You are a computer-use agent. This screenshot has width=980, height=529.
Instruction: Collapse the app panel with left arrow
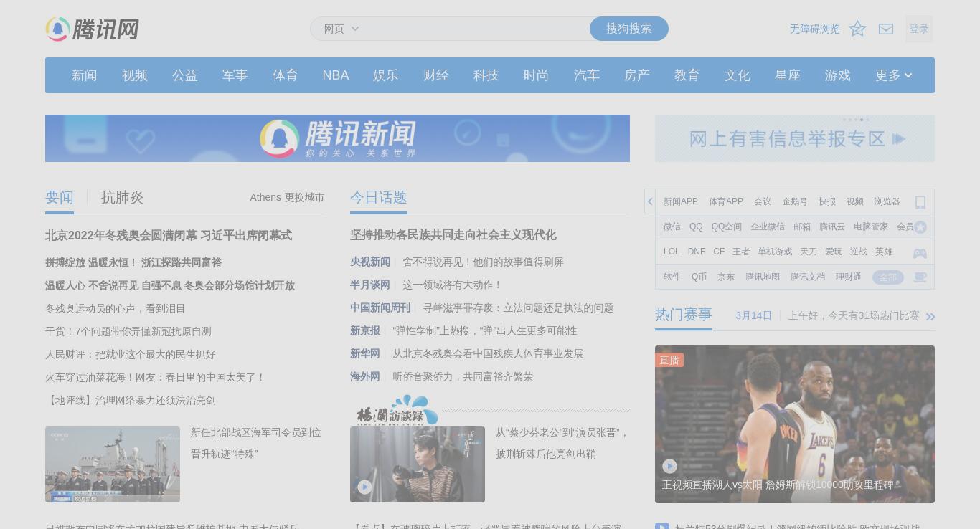click(650, 201)
